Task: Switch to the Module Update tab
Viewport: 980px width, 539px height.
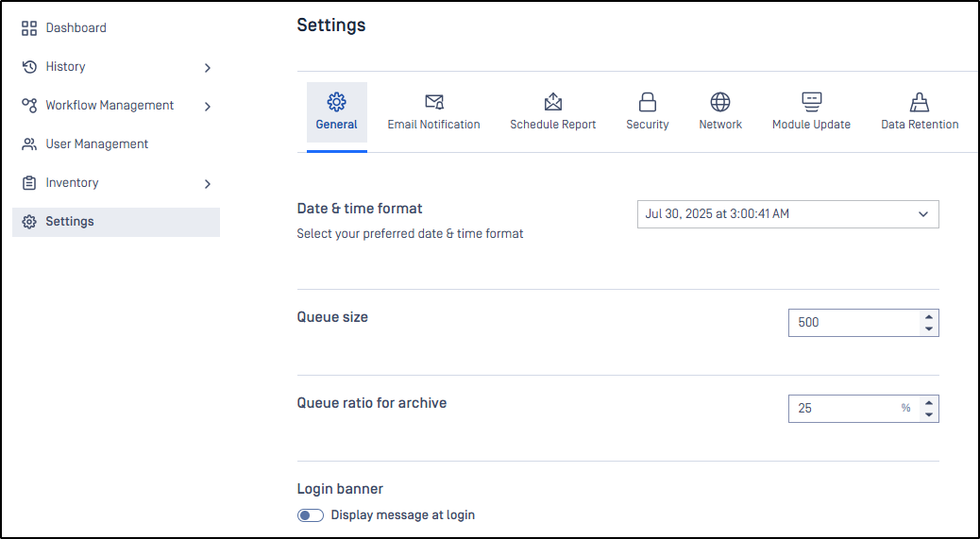Action: (811, 112)
